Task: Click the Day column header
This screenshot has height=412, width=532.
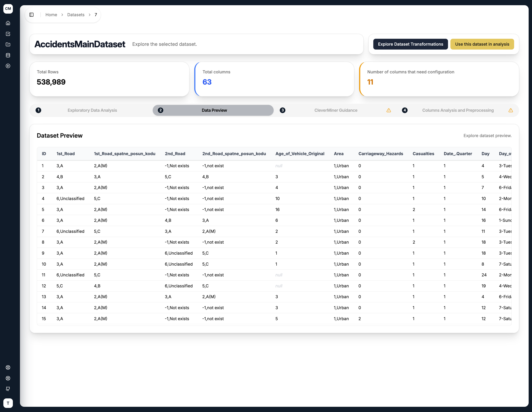Action: click(485, 154)
